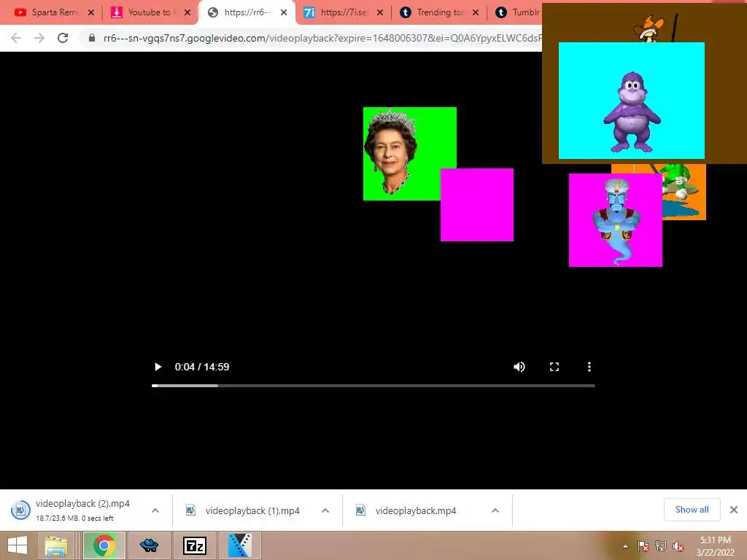Close the Sparta Remix tab
This screenshot has width=747, height=560.
91,12
